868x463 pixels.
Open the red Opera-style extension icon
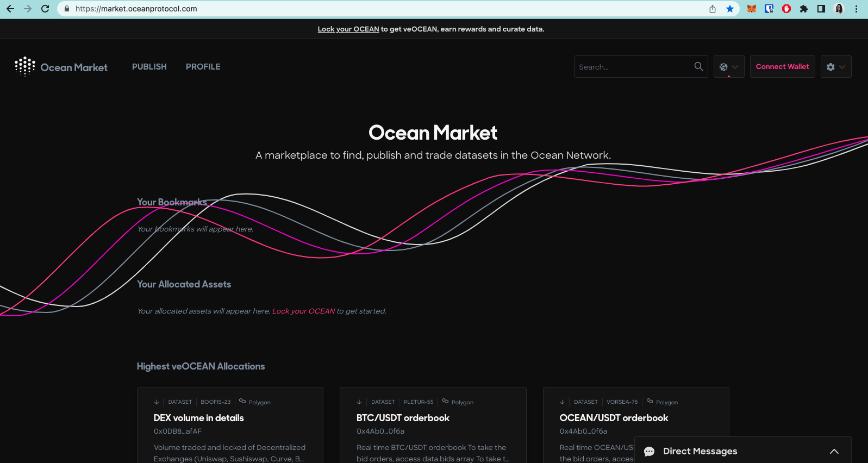tap(786, 9)
